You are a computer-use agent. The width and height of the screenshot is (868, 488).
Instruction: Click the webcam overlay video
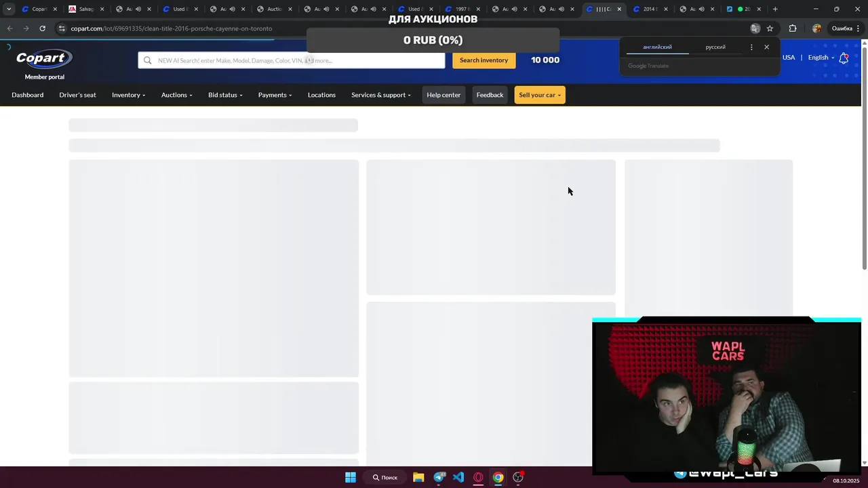726,396
